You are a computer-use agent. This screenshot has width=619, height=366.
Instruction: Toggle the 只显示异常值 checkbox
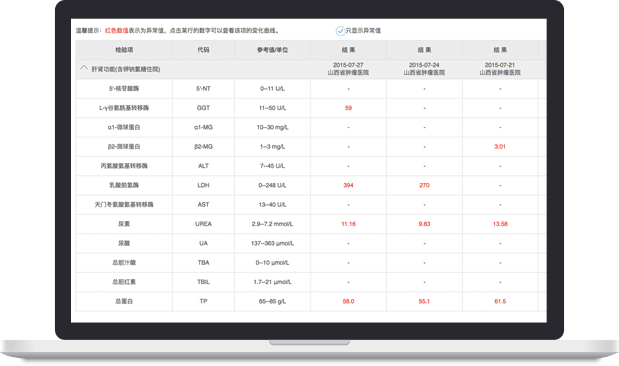340,31
